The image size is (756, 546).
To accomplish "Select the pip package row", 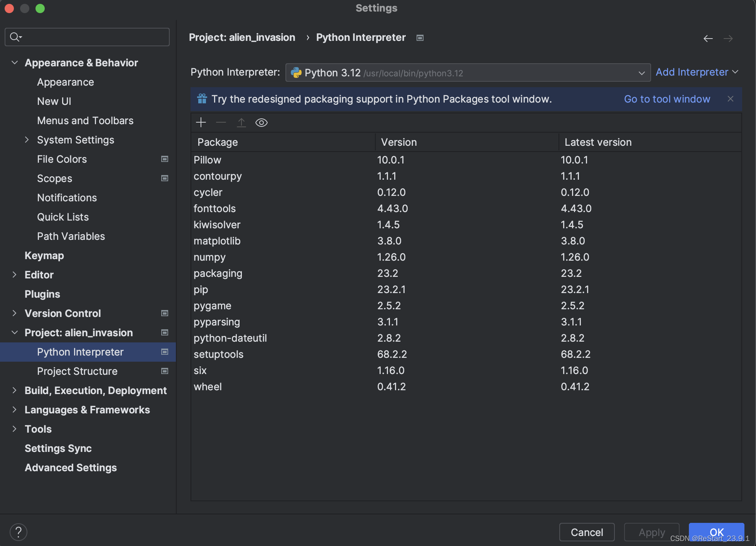I will point(466,290).
